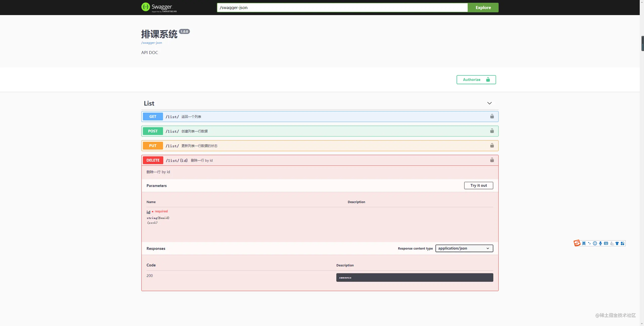Open the toolbox grid icon in the IME bar

[x=622, y=243]
